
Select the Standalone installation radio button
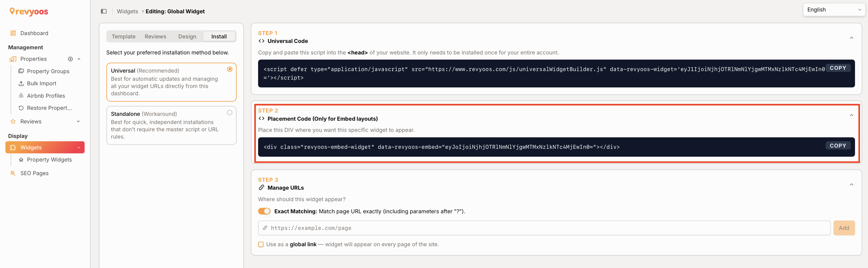click(230, 113)
